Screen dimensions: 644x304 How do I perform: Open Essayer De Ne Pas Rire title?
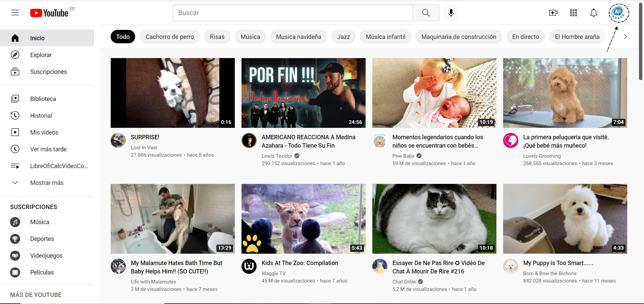pos(438,267)
